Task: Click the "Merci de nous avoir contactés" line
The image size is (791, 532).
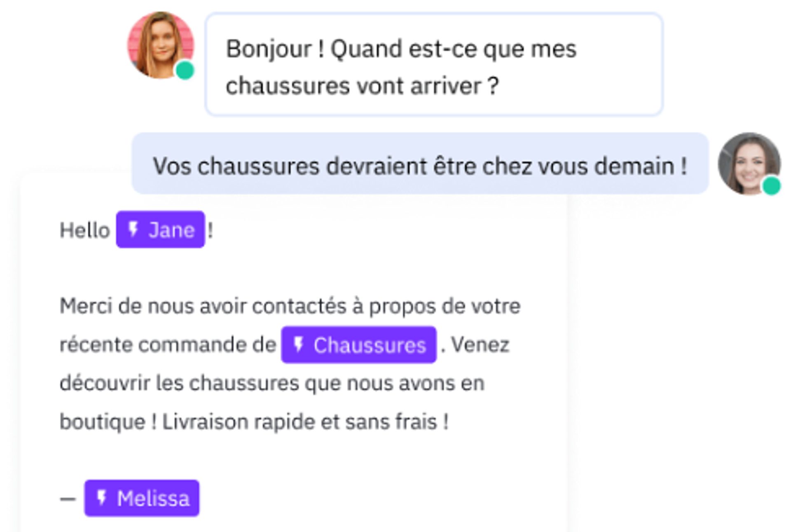Action: (x=290, y=306)
